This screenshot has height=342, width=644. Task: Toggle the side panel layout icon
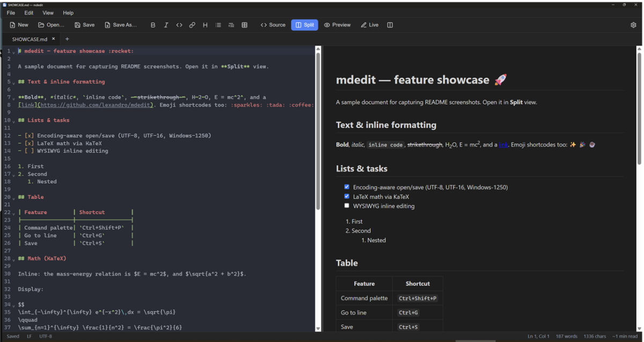click(390, 25)
